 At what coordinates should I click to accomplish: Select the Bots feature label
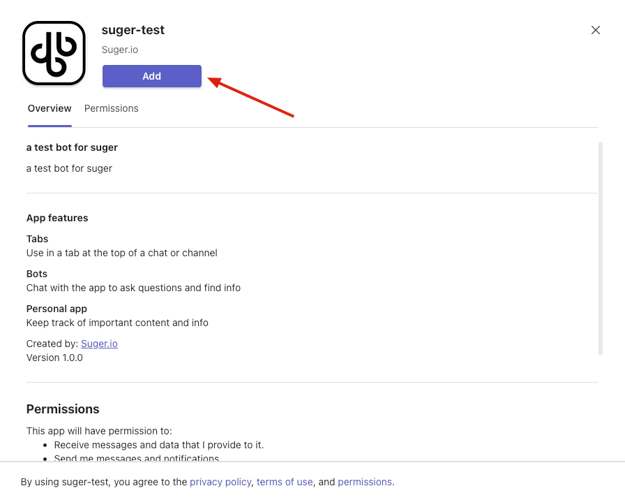click(37, 273)
